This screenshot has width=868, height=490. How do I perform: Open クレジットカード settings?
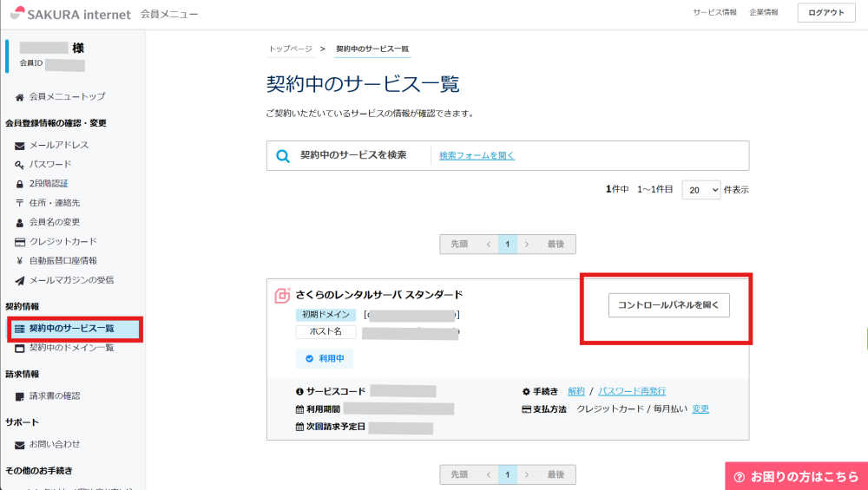click(x=63, y=242)
